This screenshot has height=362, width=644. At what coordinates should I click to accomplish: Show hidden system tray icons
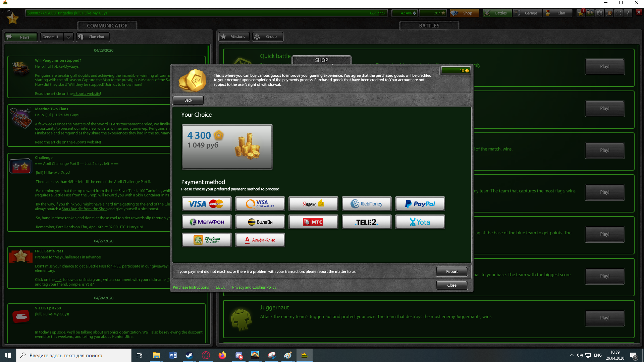[572, 355]
